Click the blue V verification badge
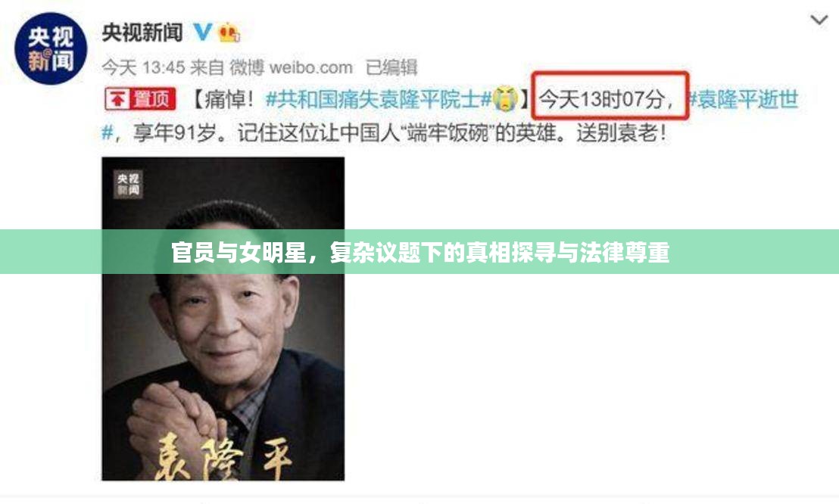Screen dimensions: 839x504 coord(202,32)
